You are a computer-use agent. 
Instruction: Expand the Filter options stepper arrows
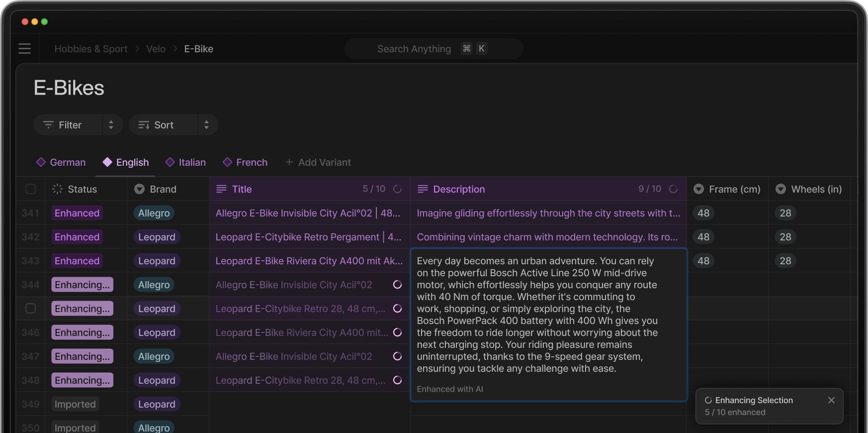tap(111, 125)
